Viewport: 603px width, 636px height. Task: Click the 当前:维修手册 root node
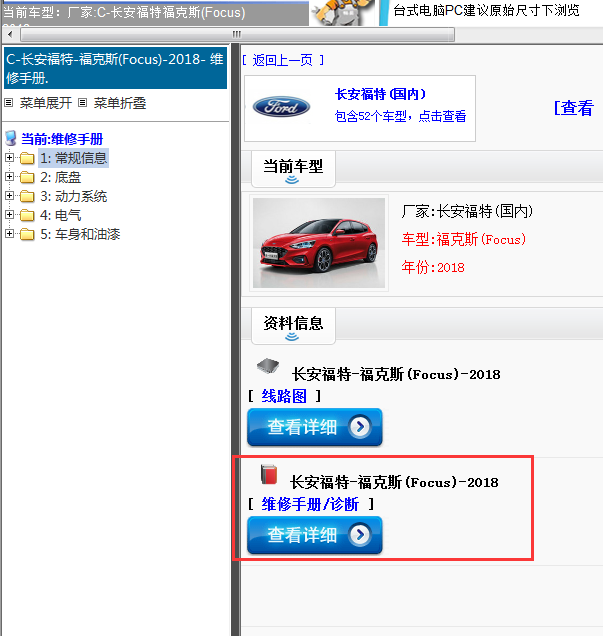[62, 139]
